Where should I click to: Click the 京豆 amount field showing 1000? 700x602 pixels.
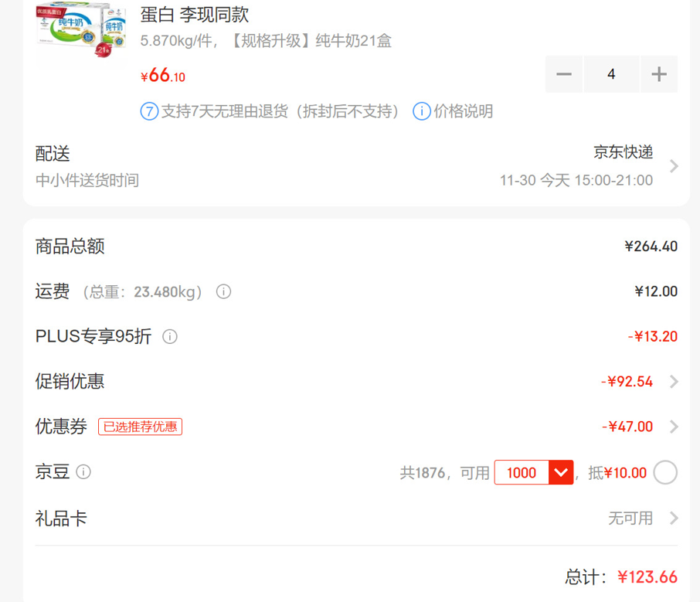522,472
